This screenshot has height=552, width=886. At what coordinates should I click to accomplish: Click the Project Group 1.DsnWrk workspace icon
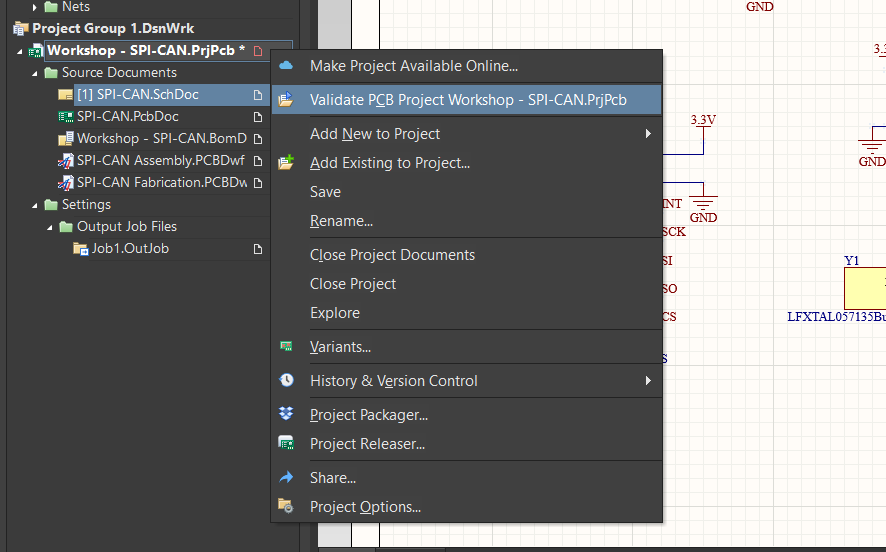click(x=21, y=28)
